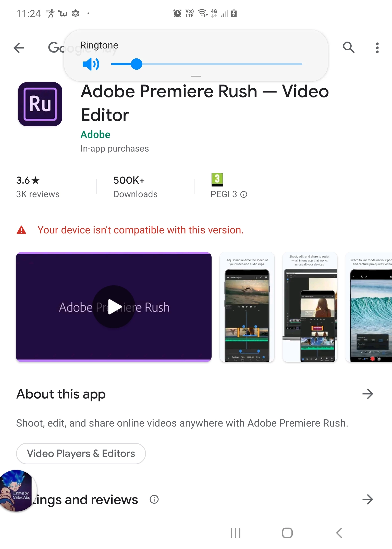Image resolution: width=392 pixels, height=549 pixels.
Task: Open the Adobe developer page
Action: [x=95, y=134]
